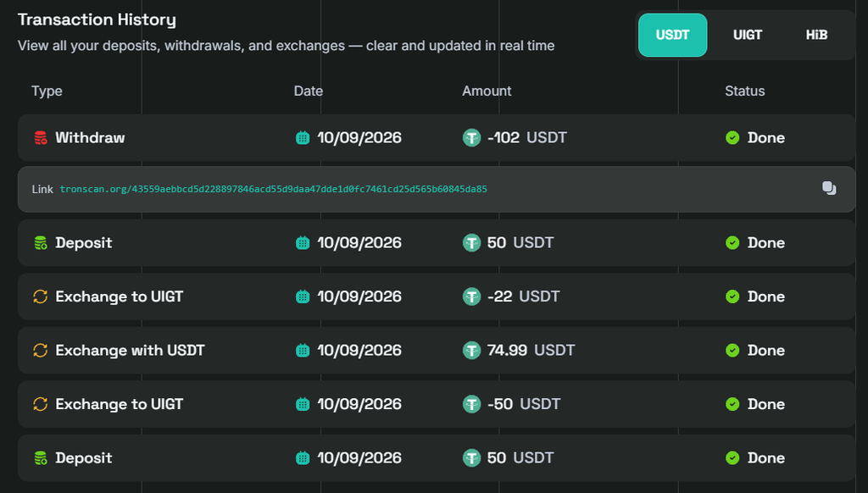Click the green check icon on the -22 USDT row

(732, 296)
